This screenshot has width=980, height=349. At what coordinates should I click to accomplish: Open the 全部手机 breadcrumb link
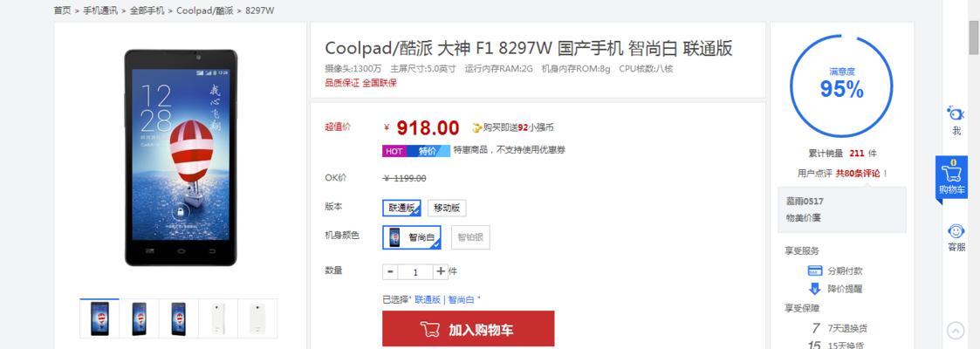pyautogui.click(x=147, y=10)
